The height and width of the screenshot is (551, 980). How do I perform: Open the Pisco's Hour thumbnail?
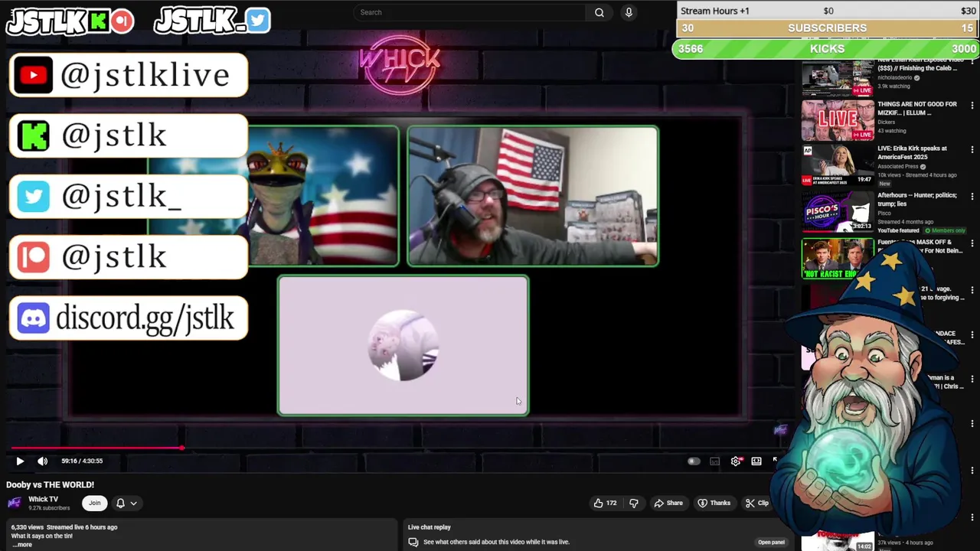pos(837,212)
